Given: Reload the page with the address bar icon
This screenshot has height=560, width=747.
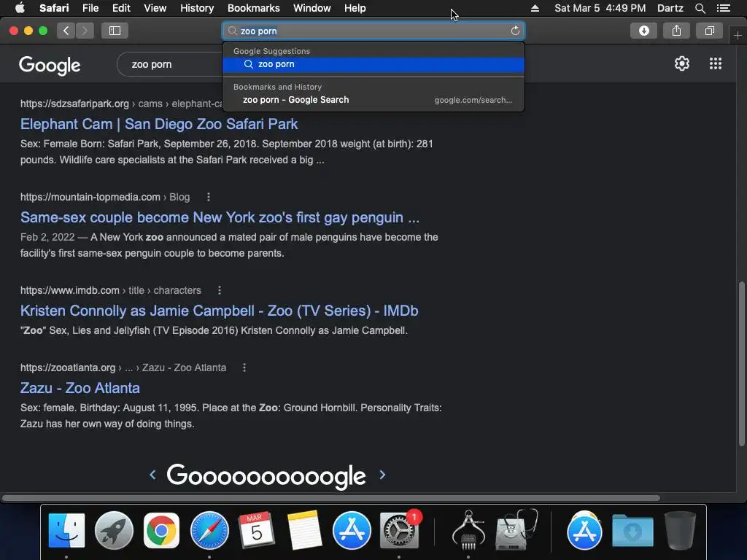Looking at the screenshot, I should point(515,31).
